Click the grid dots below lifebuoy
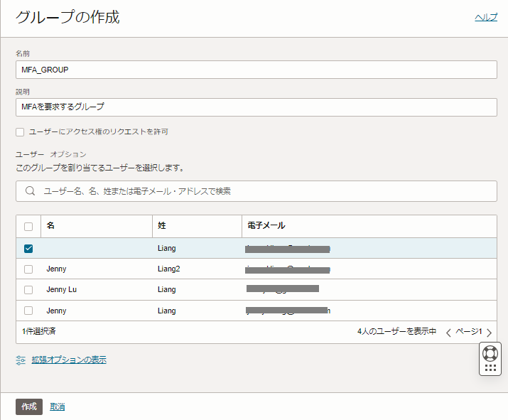This screenshot has width=508, height=420. point(490,368)
